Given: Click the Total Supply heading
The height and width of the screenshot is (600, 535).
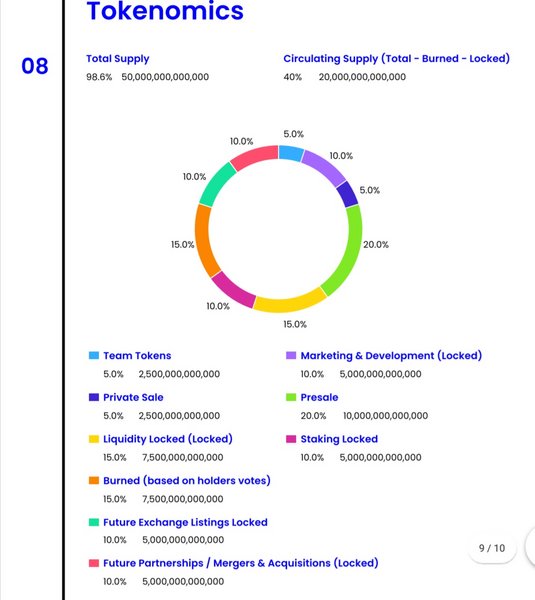Looking at the screenshot, I should 118,59.
